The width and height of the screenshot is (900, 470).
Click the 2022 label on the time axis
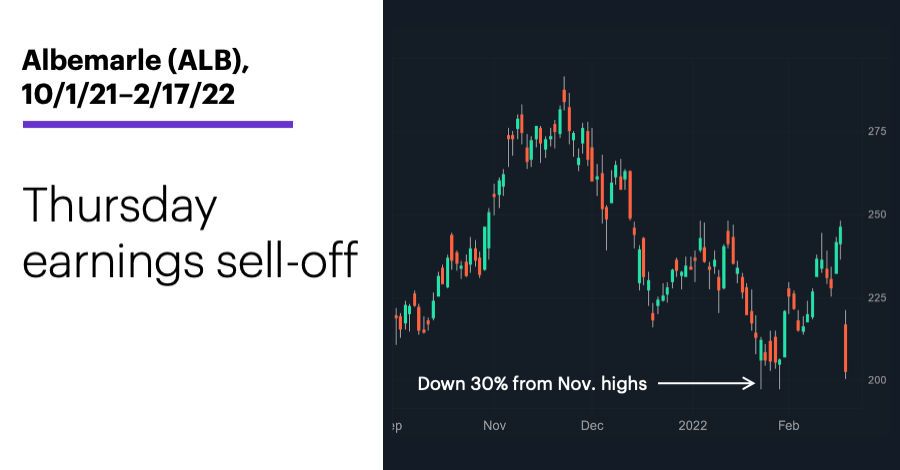point(692,426)
